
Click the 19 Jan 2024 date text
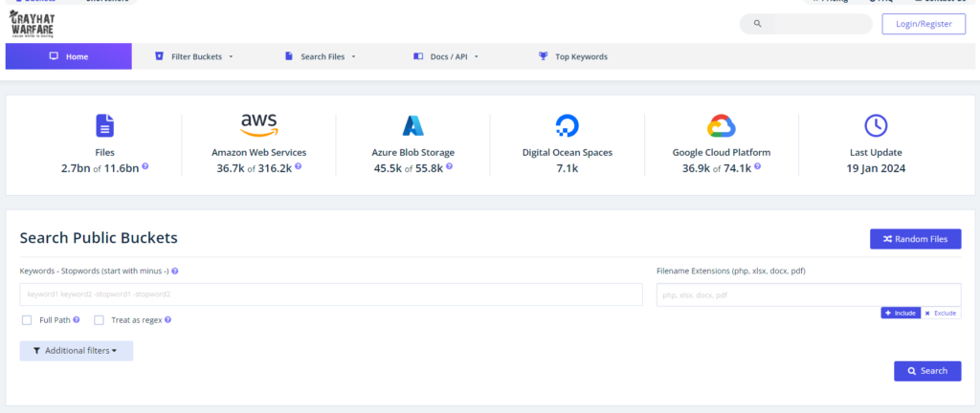click(x=876, y=168)
